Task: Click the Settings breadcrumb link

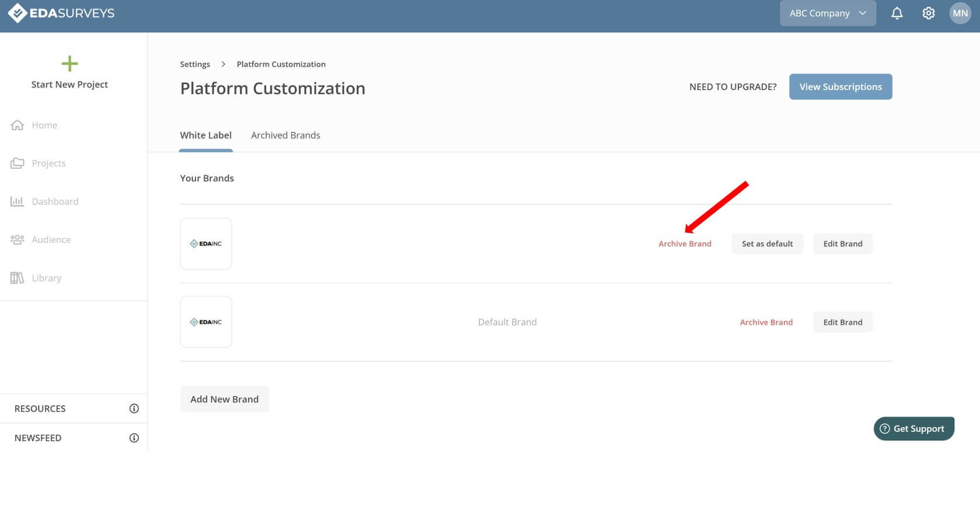Action: click(x=195, y=64)
